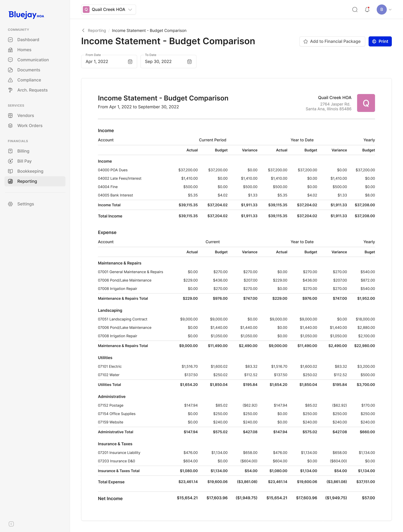The width and height of the screenshot is (403, 532).
Task: Click the Total Expense row label
Action: coord(111,482)
